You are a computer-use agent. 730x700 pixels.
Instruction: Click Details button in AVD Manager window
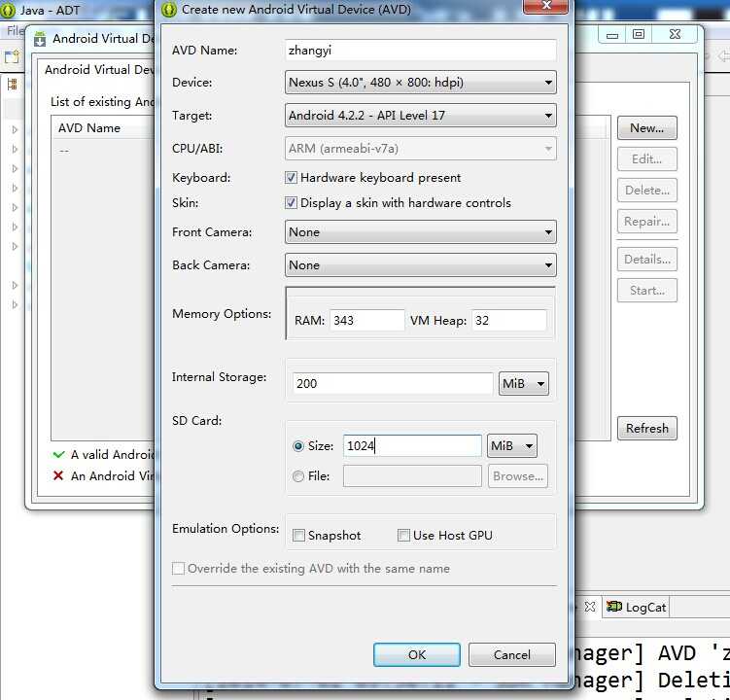click(646, 260)
